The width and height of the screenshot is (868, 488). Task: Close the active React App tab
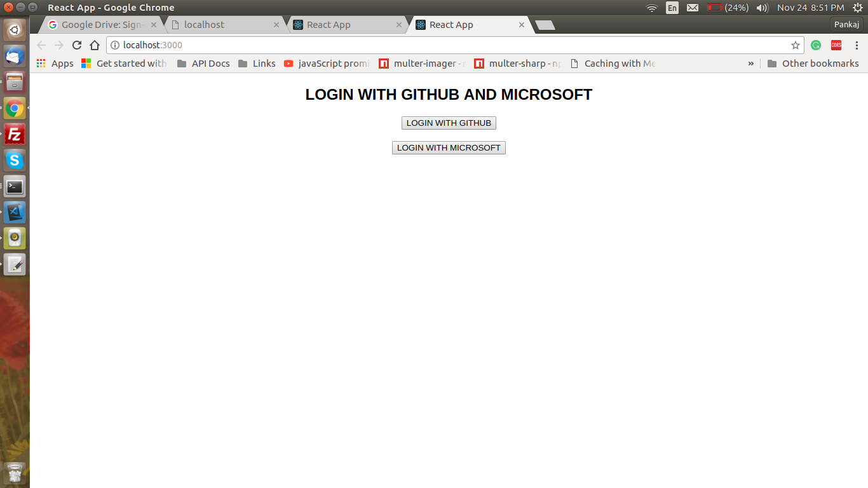(522, 25)
